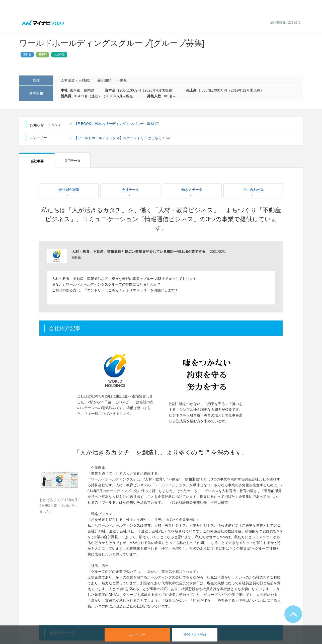
Task: Jump to 会社データ section anchor
Action: (130, 191)
